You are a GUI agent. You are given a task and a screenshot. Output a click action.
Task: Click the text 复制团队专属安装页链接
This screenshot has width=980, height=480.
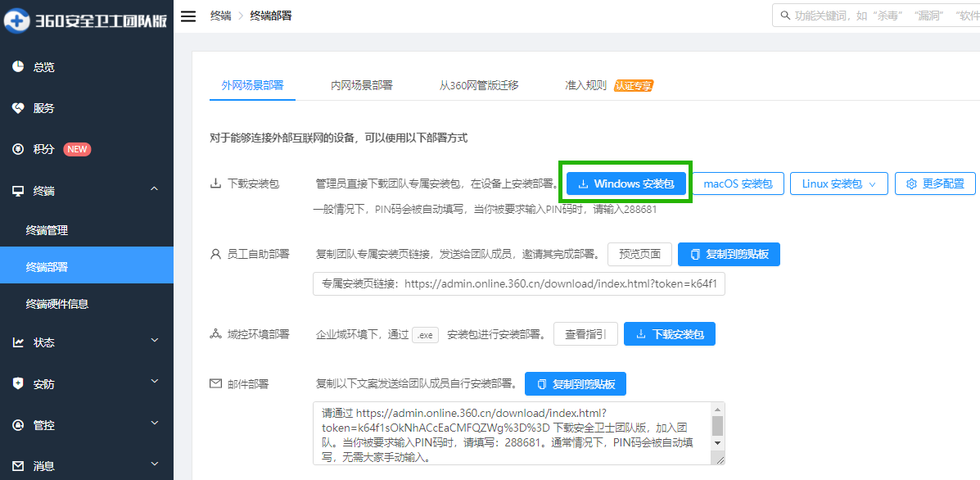point(458,255)
